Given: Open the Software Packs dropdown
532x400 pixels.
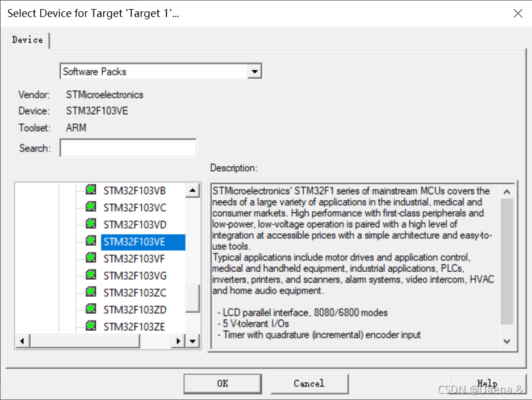Looking at the screenshot, I should [x=255, y=71].
